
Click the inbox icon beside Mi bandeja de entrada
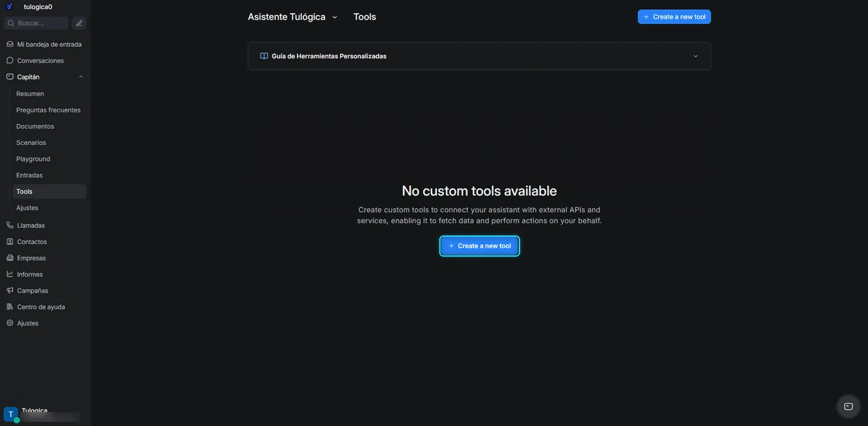[10, 44]
